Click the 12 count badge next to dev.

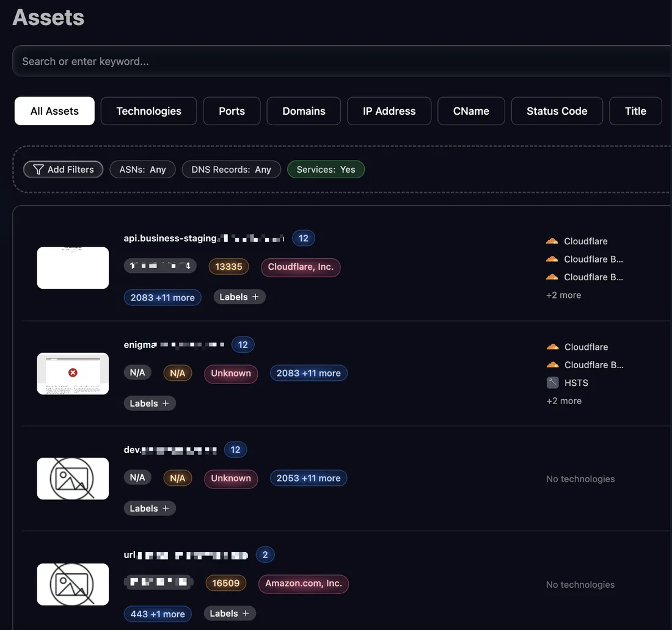point(235,450)
